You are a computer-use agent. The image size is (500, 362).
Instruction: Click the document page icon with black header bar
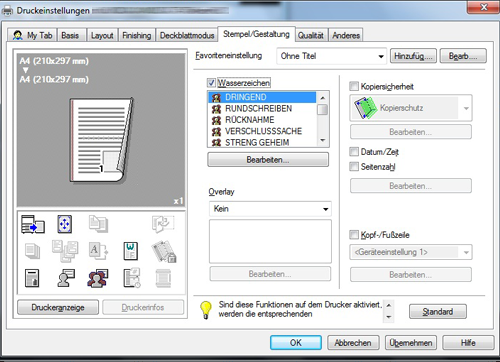32,278
